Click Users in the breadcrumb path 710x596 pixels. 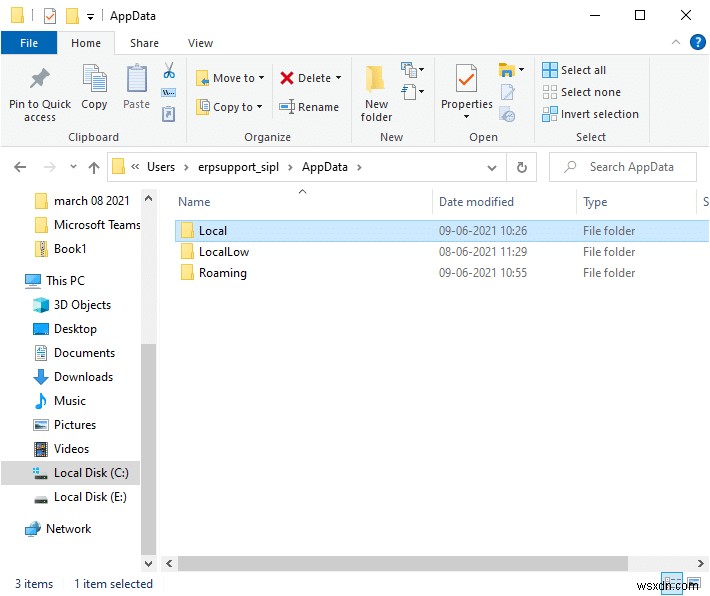pos(161,167)
